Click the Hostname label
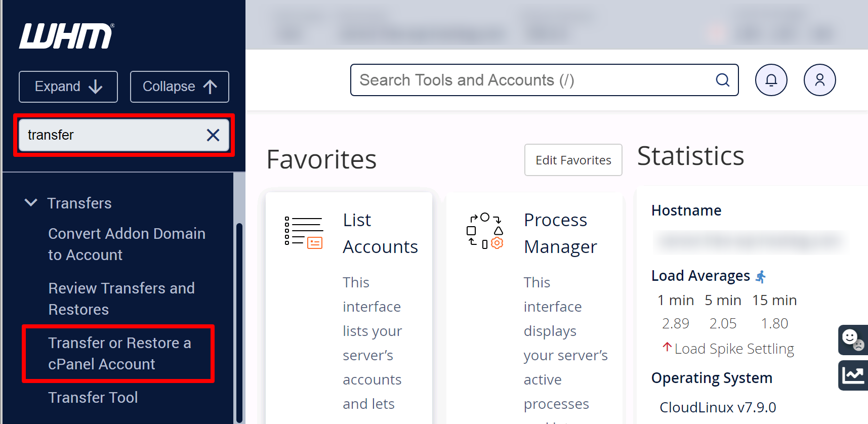 (686, 210)
